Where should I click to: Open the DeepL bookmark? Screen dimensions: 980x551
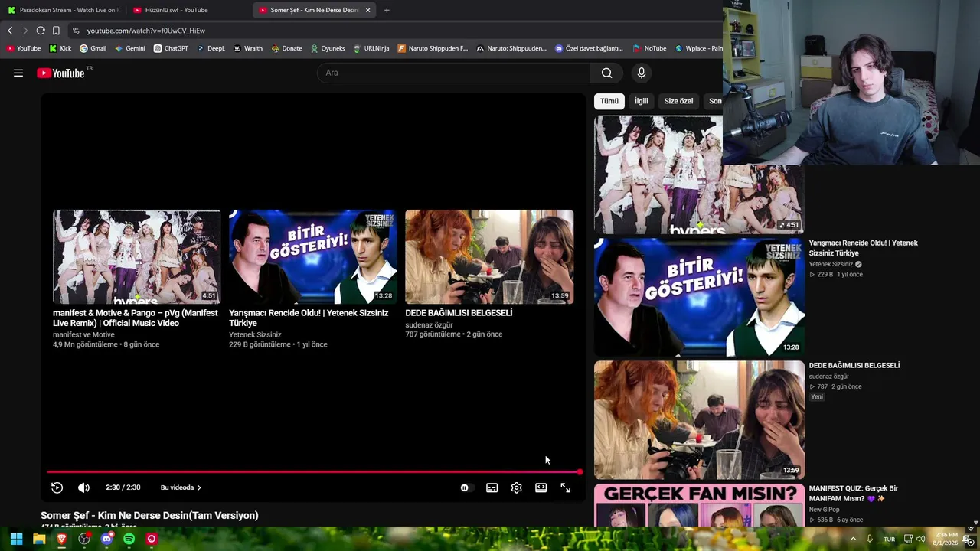tap(211, 48)
